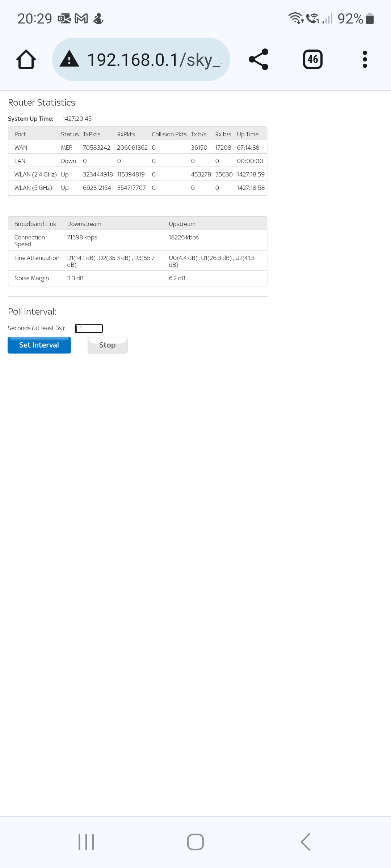Select the downstream speed 71598 kbps
391x868 pixels.
coord(82,237)
